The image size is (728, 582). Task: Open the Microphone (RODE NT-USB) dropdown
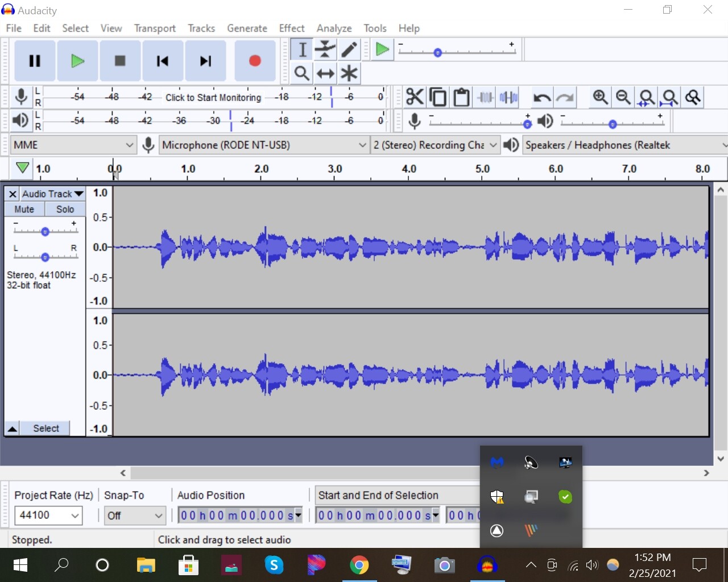(264, 145)
